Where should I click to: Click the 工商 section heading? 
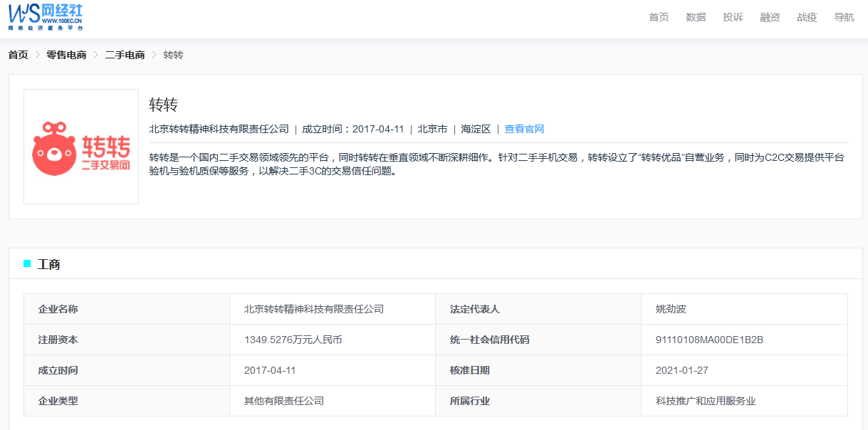click(48, 264)
